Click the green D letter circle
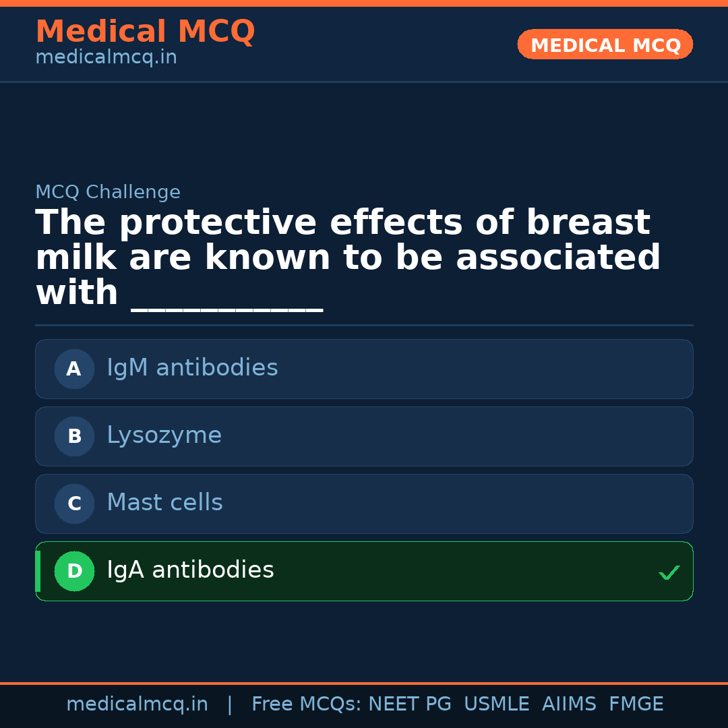728x728 pixels. pyautogui.click(x=74, y=571)
